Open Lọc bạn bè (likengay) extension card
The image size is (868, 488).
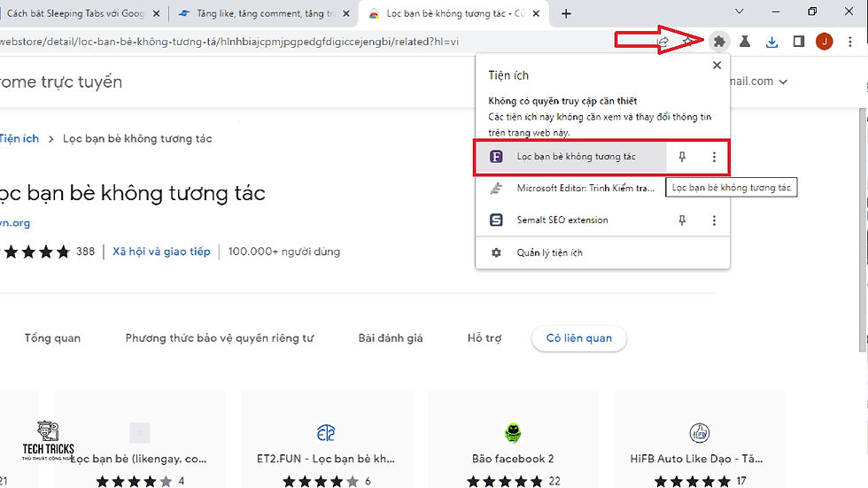point(140,440)
